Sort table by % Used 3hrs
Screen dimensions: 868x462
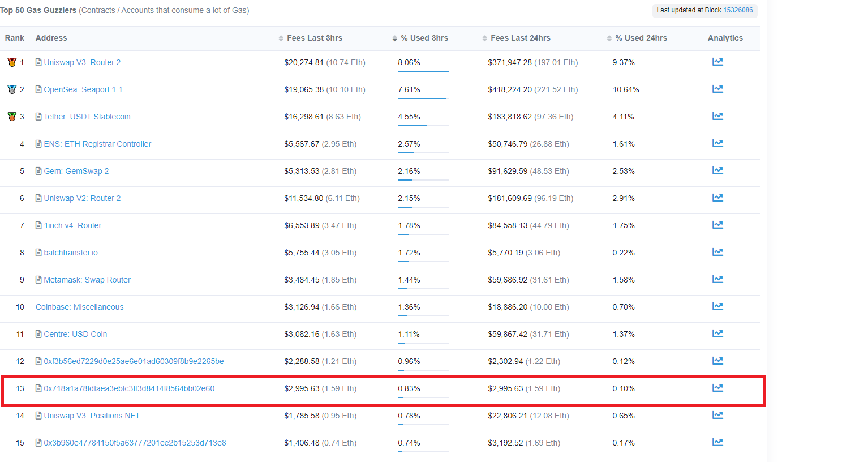tap(420, 38)
